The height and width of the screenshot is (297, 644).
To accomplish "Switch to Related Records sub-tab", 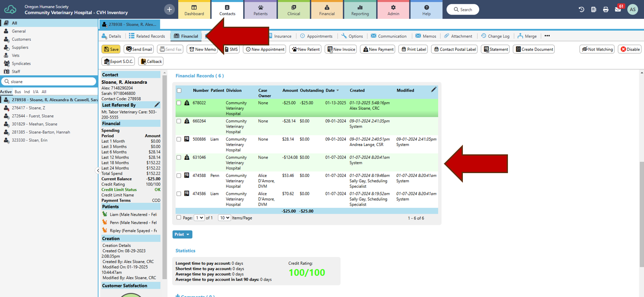I will tap(147, 36).
